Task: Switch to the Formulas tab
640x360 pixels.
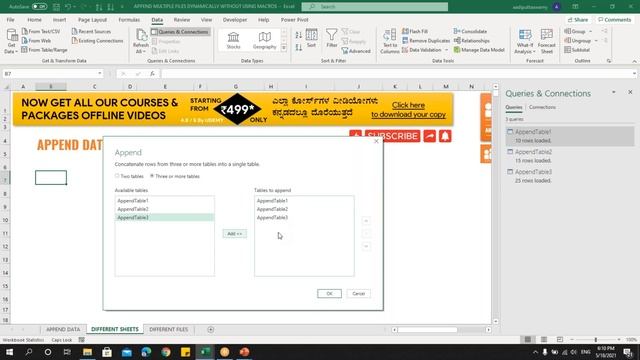Action: [129, 20]
